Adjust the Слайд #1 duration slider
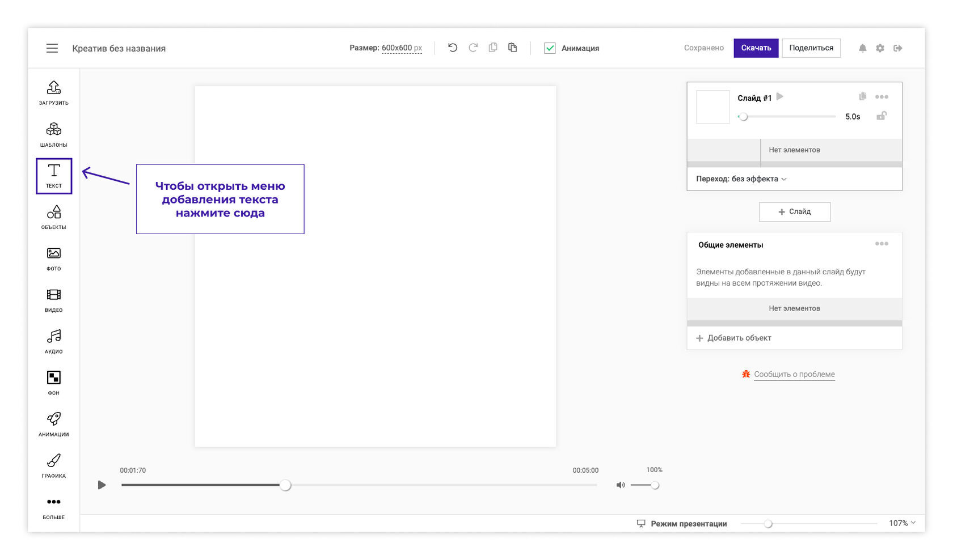 (x=743, y=117)
